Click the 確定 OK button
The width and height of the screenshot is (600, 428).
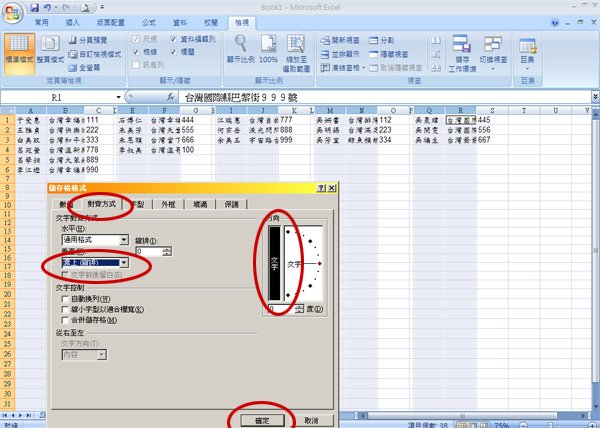tap(262, 420)
